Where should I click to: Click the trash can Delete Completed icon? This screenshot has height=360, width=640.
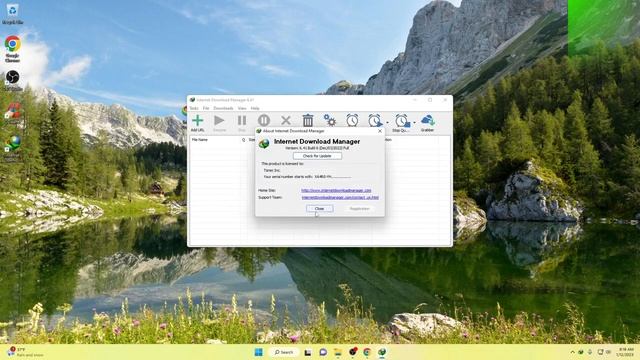coord(308,120)
